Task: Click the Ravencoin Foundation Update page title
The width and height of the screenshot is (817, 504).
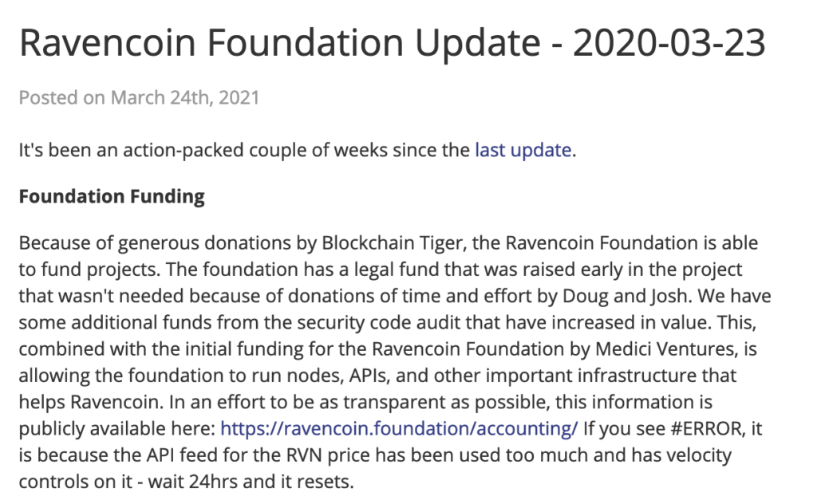Action: (393, 43)
